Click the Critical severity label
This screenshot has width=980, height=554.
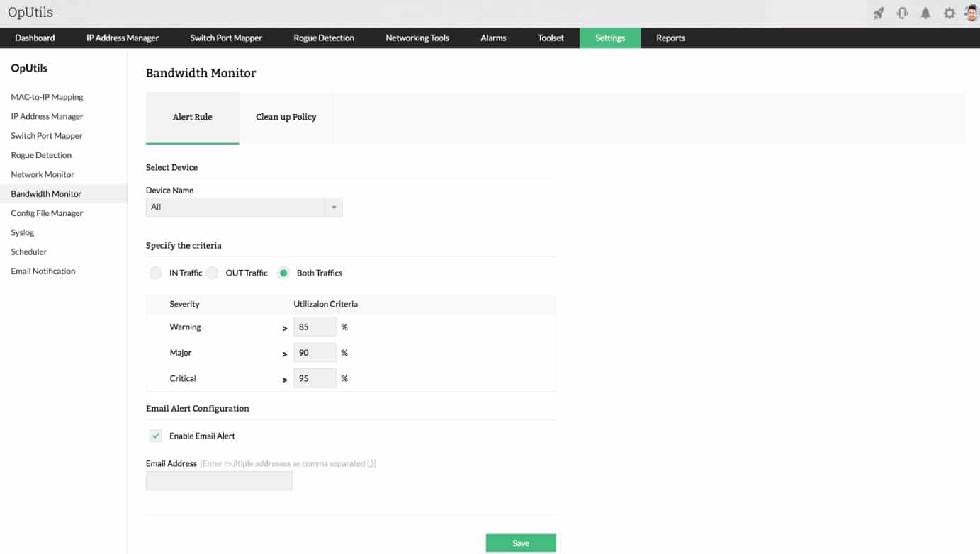[x=183, y=379]
